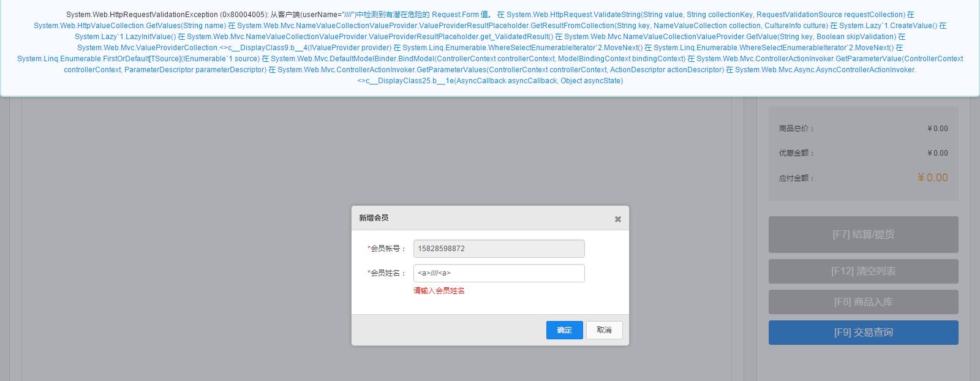Image resolution: width=980 pixels, height=381 pixels.
Task: Click the 会员帐号 input field
Action: click(x=499, y=249)
